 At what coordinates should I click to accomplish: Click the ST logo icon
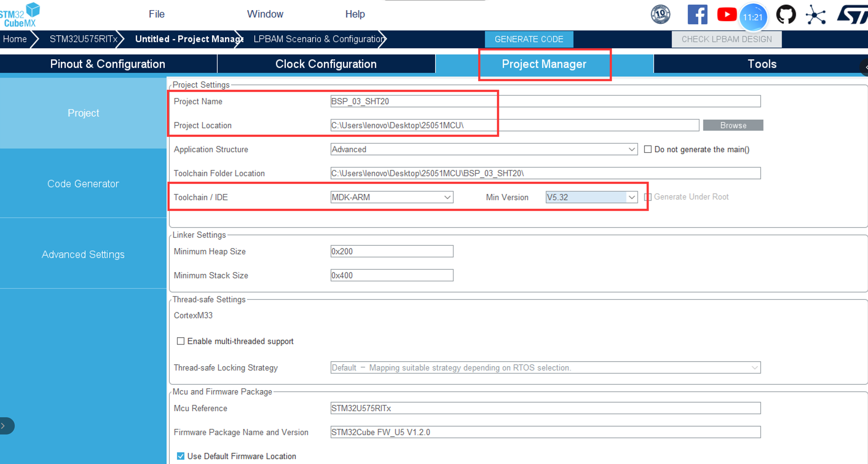(x=852, y=15)
